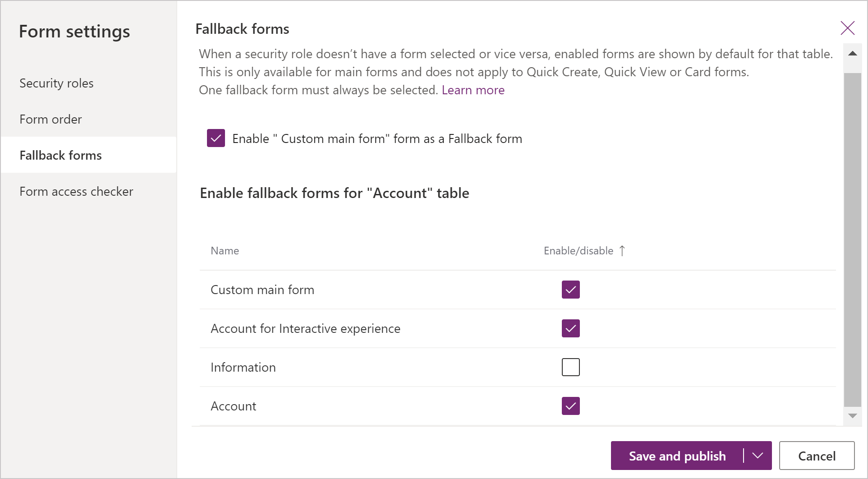
Task: Click the sort arrow on Enable/disable column
Action: click(x=623, y=250)
